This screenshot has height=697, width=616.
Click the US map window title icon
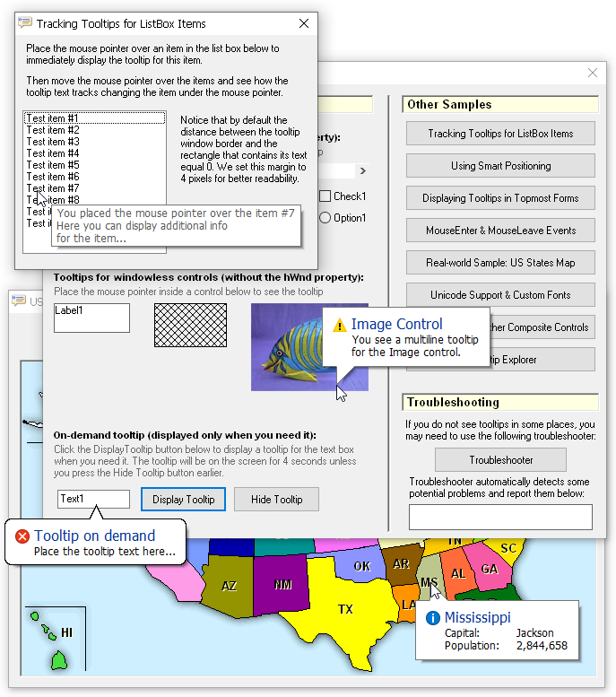coord(19,301)
